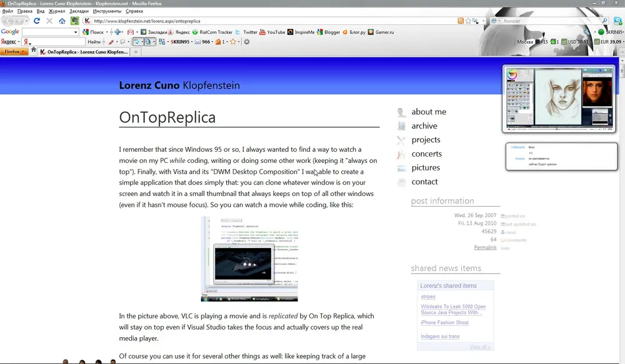Click the RSS feed icon in address bar
The width and height of the screenshot is (625, 364).
461,21
